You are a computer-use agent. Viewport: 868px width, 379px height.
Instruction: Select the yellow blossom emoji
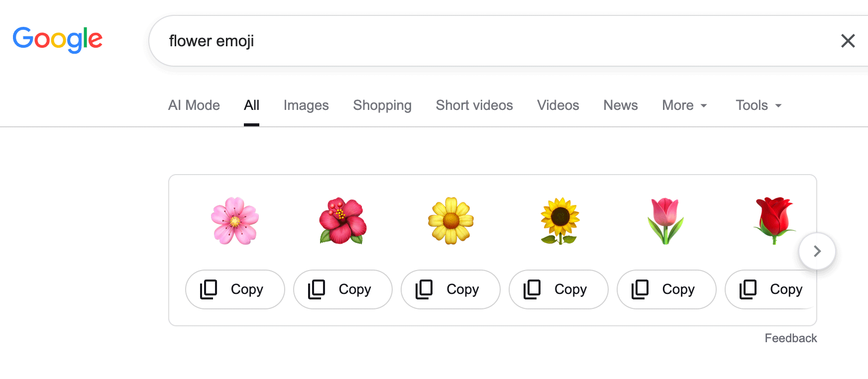451,221
